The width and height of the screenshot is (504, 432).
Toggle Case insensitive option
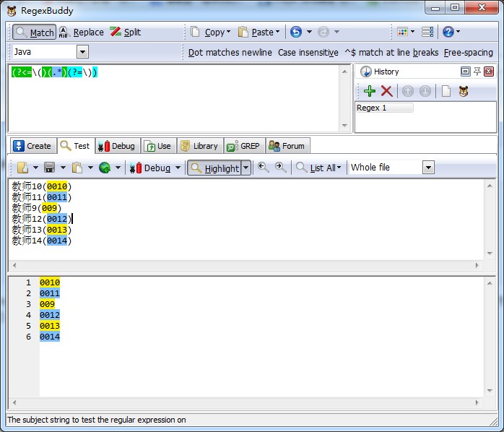point(308,53)
